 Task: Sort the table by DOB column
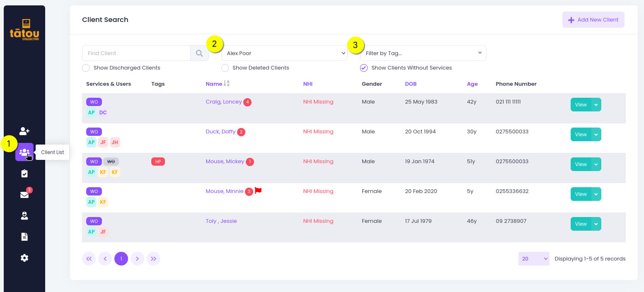tap(411, 84)
